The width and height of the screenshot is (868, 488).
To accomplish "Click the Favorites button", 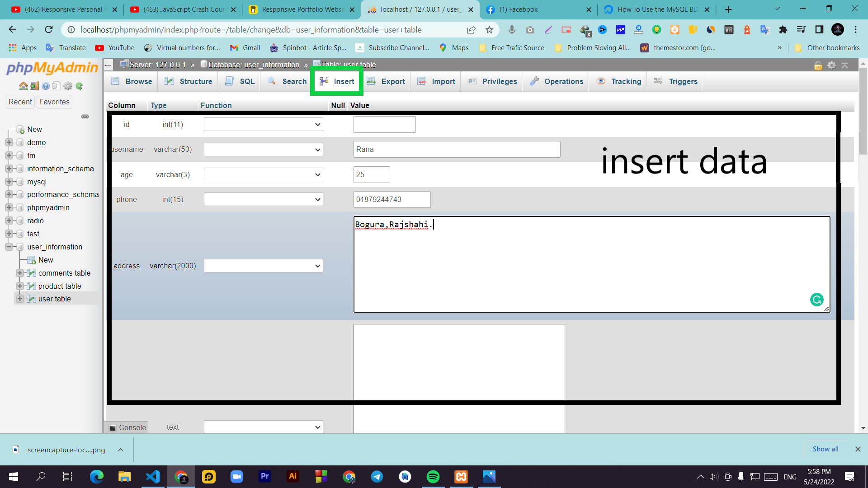I will click(x=54, y=102).
